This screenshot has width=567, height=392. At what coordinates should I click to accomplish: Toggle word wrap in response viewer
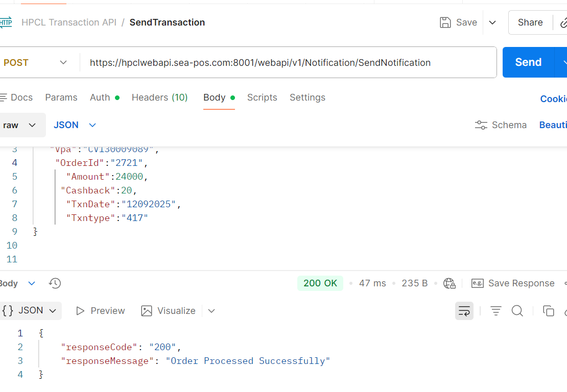(464, 311)
